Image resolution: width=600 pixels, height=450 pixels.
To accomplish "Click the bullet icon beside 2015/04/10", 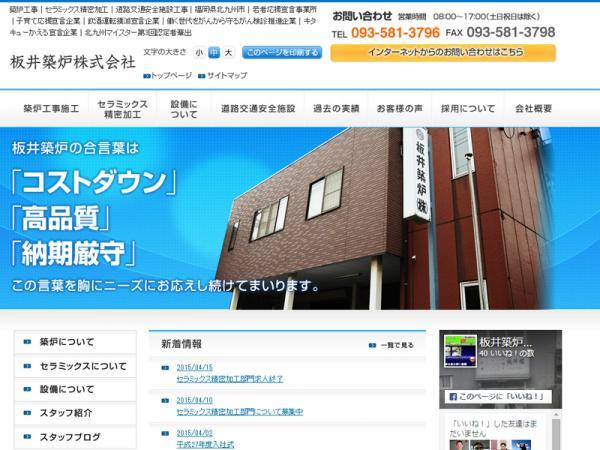I will click(165, 401).
